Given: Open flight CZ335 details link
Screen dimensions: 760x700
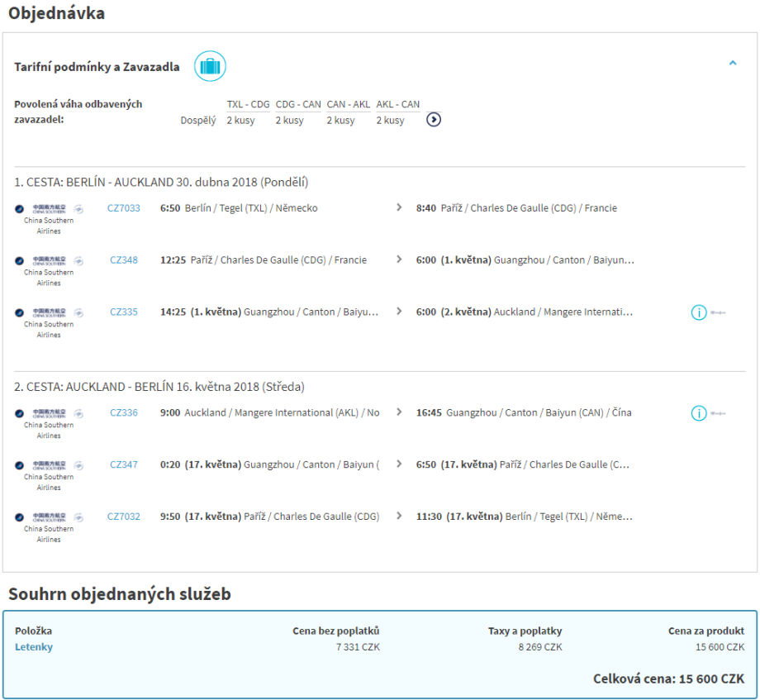Looking at the screenshot, I should 124,312.
